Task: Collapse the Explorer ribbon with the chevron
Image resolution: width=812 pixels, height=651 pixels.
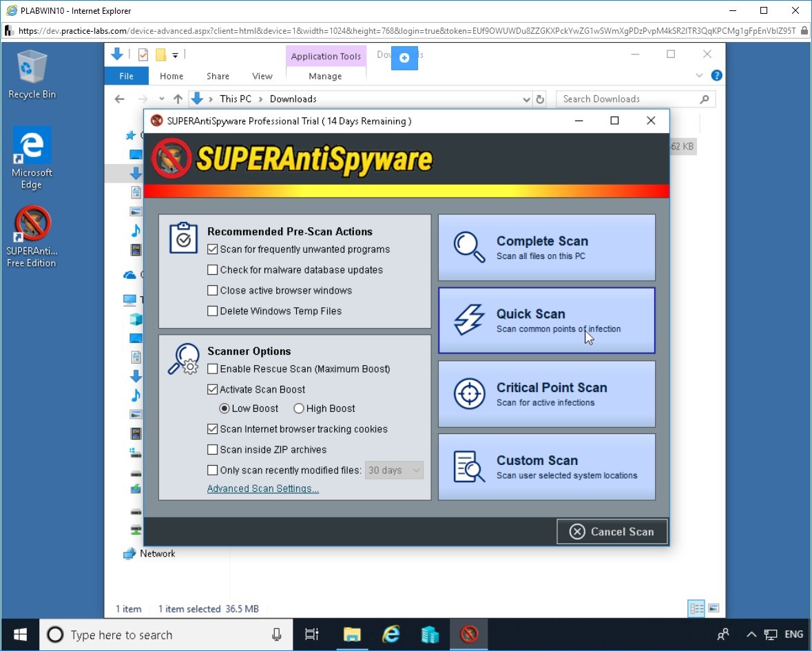Action: click(699, 76)
